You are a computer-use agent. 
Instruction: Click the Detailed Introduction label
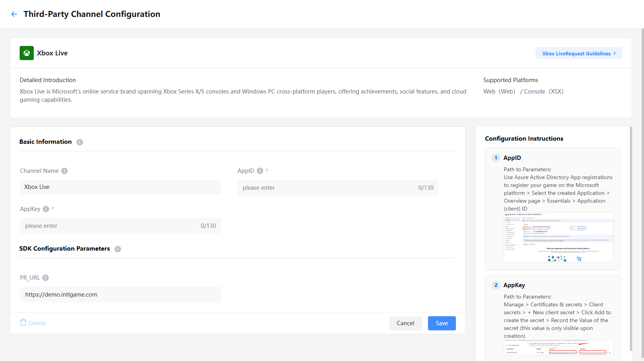48,80
